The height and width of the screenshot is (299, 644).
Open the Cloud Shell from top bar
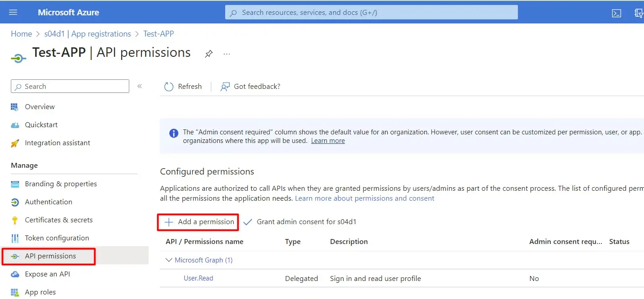pyautogui.click(x=617, y=13)
